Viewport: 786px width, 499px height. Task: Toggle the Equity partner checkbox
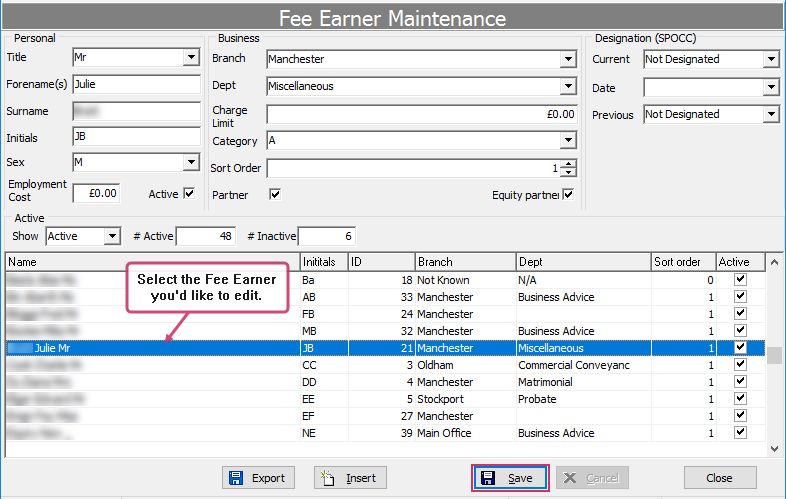(568, 195)
